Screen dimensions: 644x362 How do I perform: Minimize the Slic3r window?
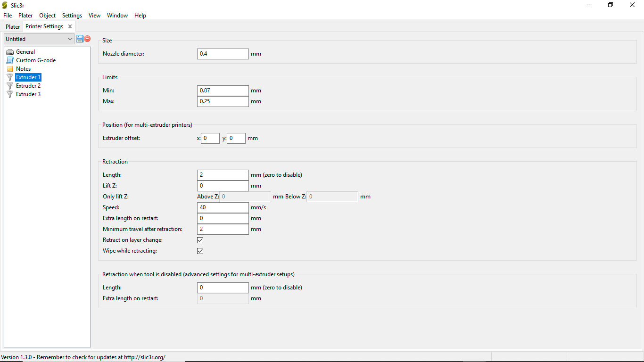589,5
